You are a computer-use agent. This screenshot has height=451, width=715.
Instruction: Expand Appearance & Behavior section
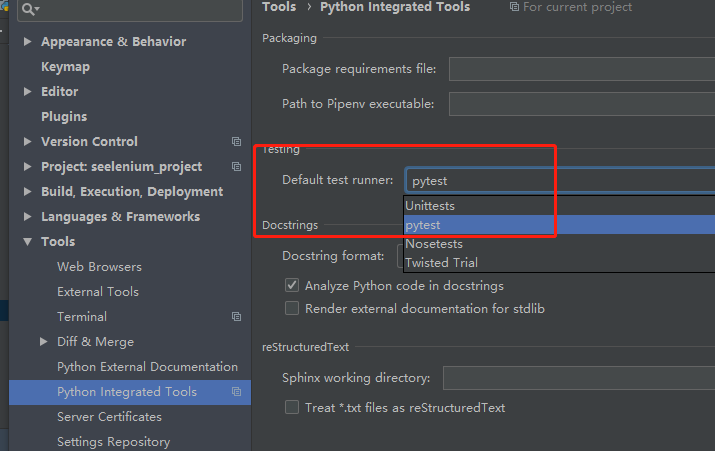coord(28,42)
